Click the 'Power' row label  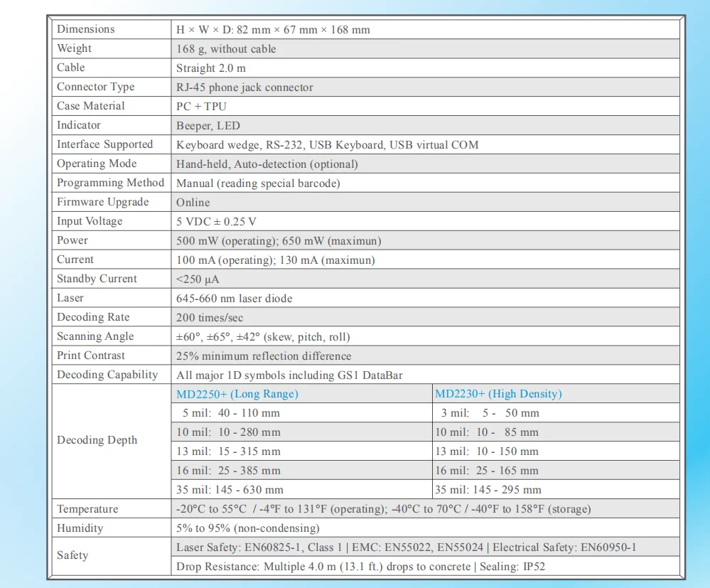click(x=72, y=240)
